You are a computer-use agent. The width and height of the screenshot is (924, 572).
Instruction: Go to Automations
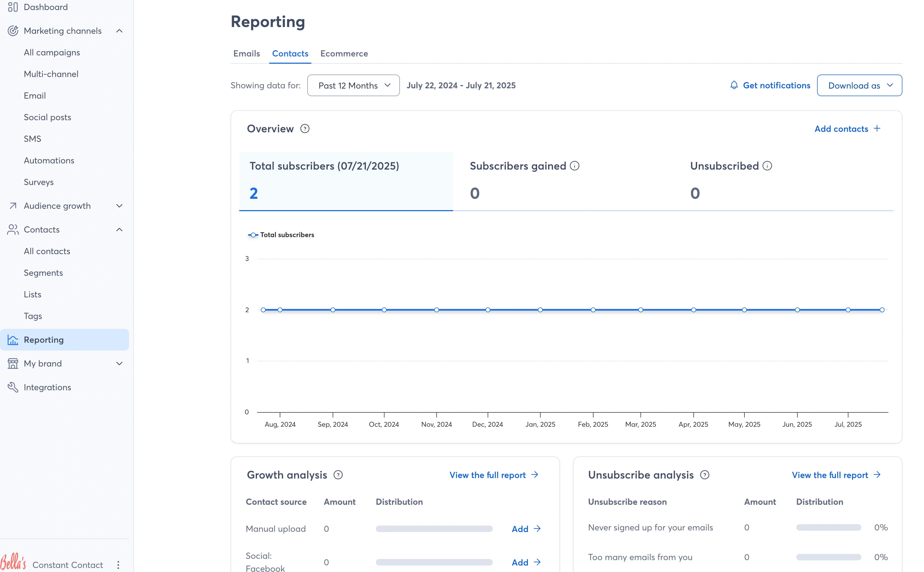click(x=49, y=160)
